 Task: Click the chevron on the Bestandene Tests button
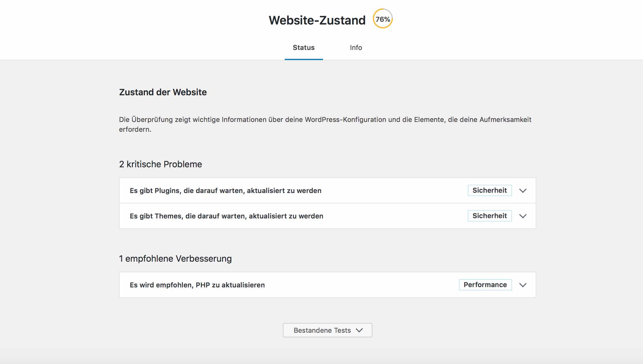click(360, 330)
